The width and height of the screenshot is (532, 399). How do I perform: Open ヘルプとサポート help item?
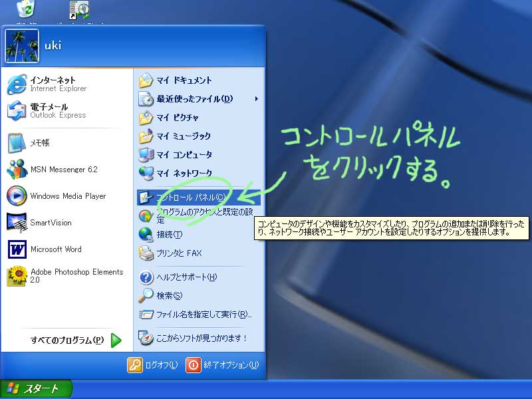[x=186, y=277]
